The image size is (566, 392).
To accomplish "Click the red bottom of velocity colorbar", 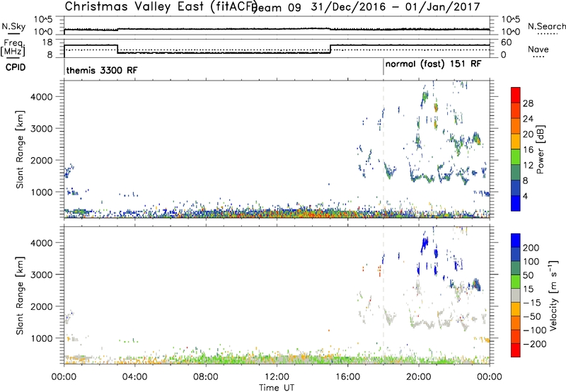I will (x=516, y=350).
